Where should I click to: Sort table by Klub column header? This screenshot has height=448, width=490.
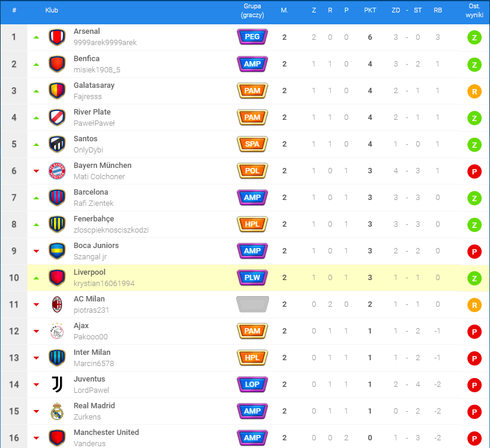[52, 11]
